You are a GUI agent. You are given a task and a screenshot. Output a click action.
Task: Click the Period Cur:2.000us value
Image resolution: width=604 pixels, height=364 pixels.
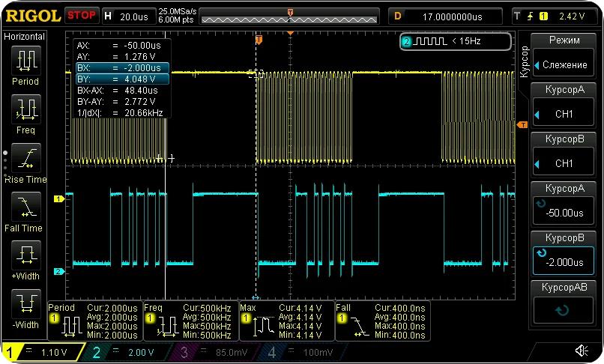(112, 308)
